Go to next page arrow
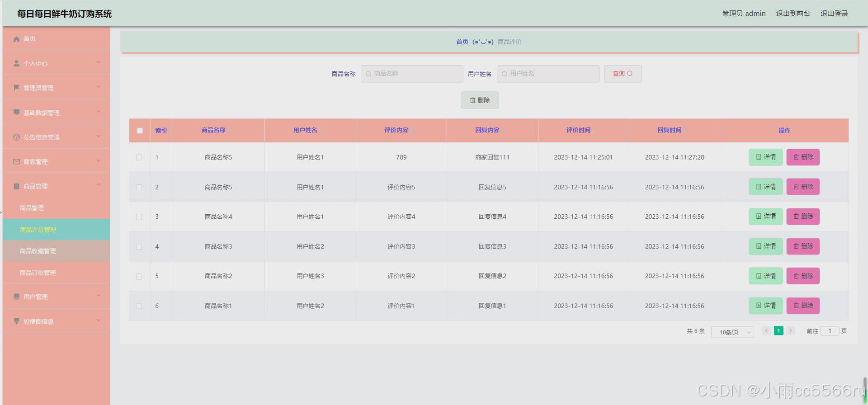This screenshot has width=868, height=405. pos(791,331)
